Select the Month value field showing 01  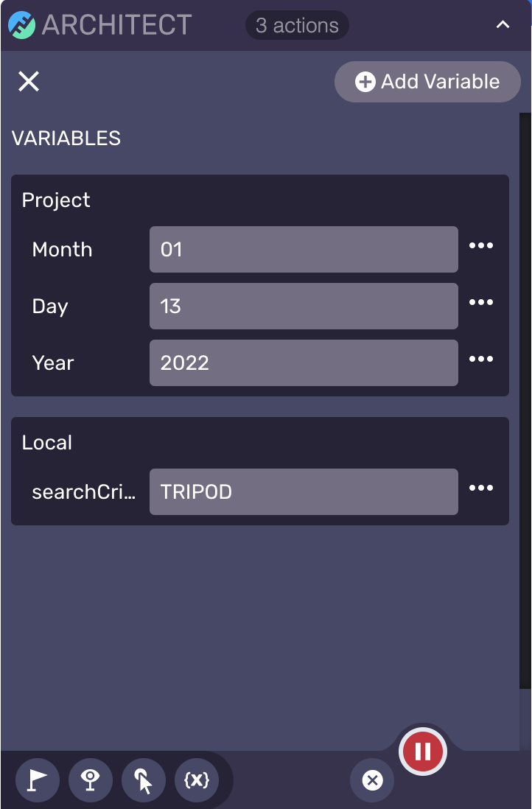(x=304, y=249)
